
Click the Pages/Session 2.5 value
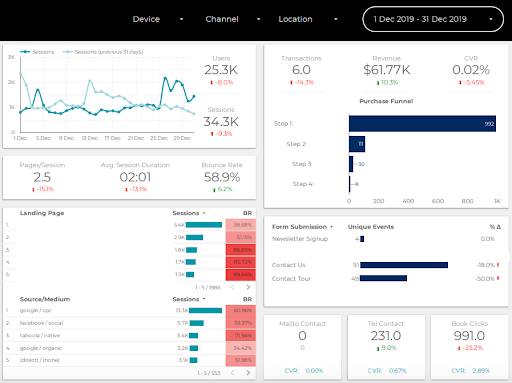42,177
